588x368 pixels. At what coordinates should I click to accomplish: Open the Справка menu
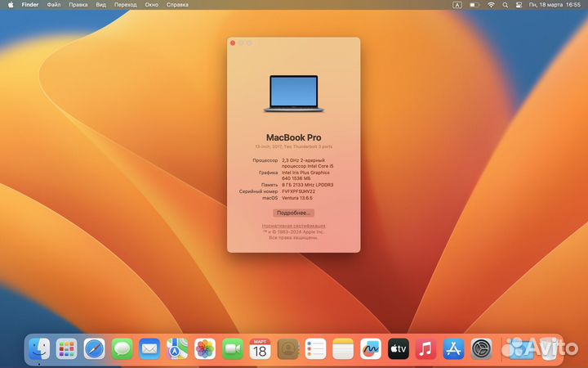coord(177,5)
